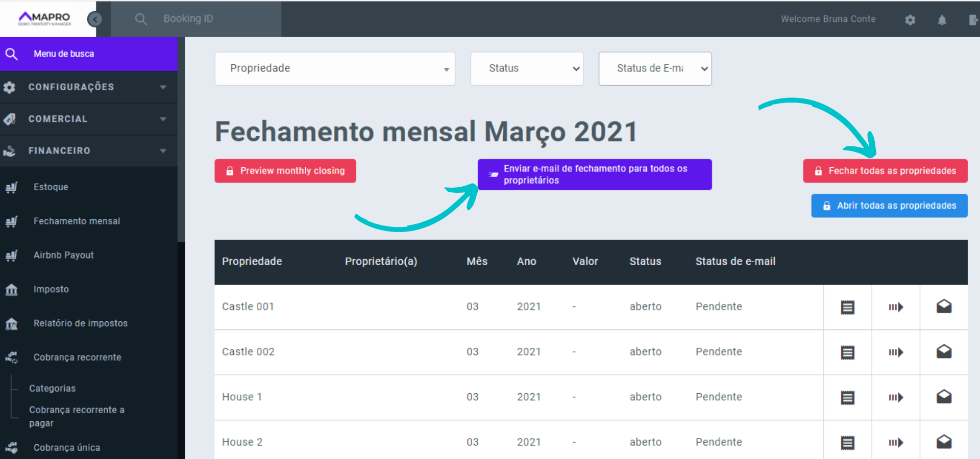This screenshot has width=980, height=459.
Task: Click the Preview monthly closing button
Action: (x=285, y=170)
